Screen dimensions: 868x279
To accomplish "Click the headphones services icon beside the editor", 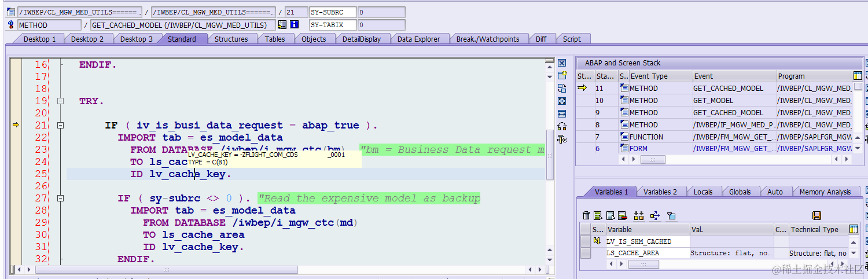I will click(561, 126).
